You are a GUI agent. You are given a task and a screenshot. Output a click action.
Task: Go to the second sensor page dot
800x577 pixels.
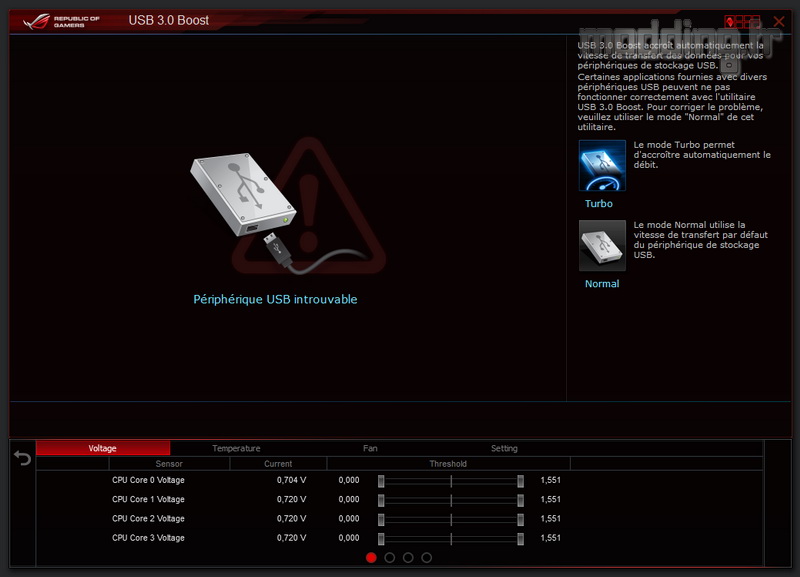389,558
